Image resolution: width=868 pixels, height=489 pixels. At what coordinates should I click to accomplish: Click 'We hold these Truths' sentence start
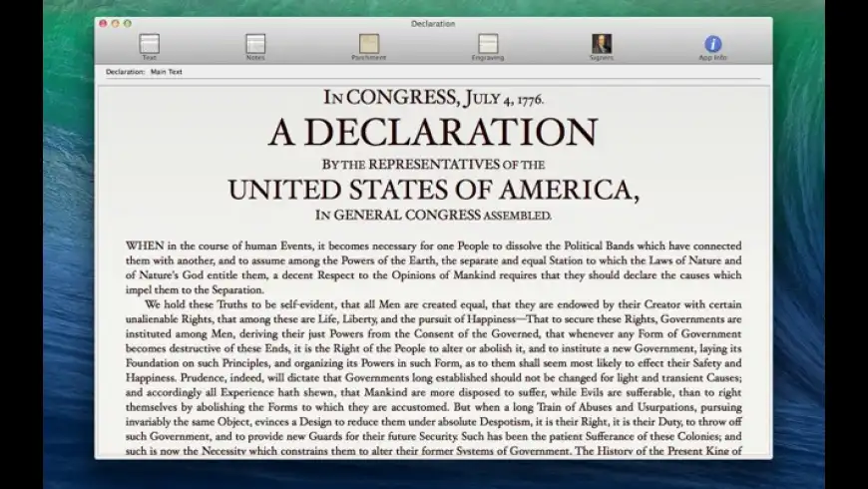click(196, 304)
